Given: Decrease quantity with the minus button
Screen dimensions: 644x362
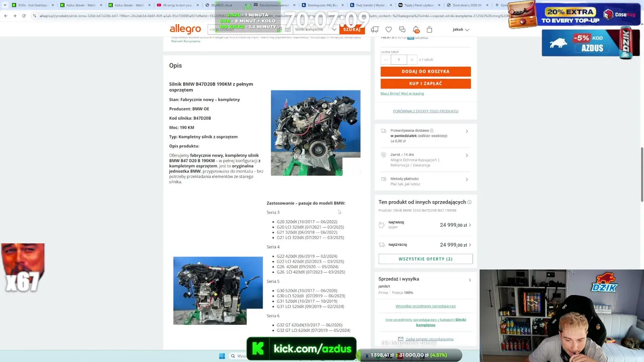Looking at the screenshot, I should [x=385, y=59].
